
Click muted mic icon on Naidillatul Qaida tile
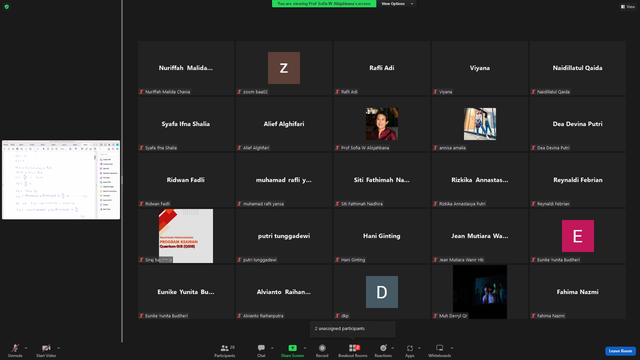pyautogui.click(x=533, y=92)
